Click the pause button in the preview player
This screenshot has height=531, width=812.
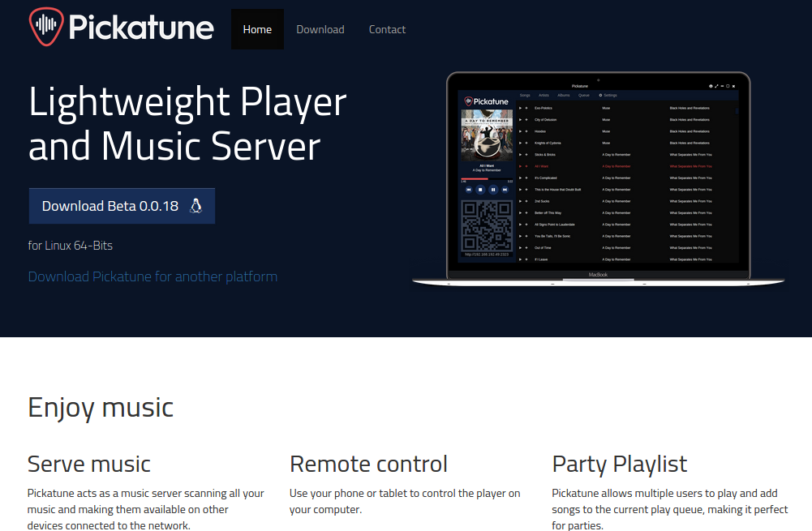[493, 190]
